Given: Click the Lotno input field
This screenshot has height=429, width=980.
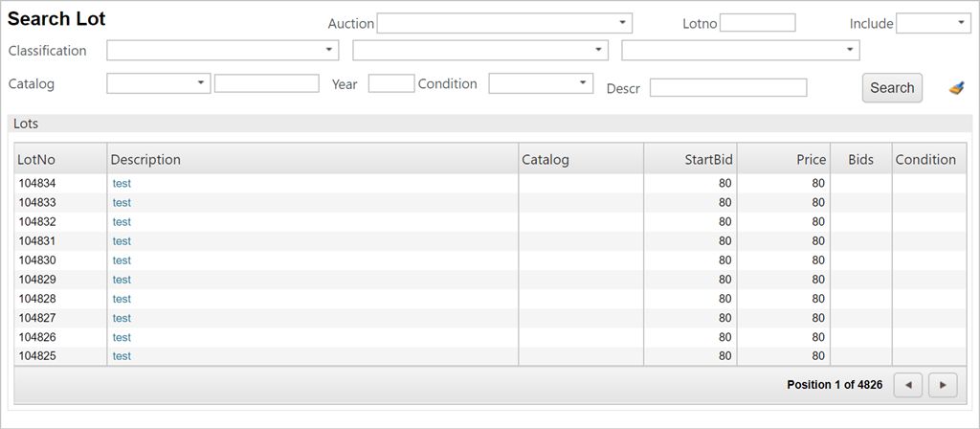Looking at the screenshot, I should coord(757,23).
